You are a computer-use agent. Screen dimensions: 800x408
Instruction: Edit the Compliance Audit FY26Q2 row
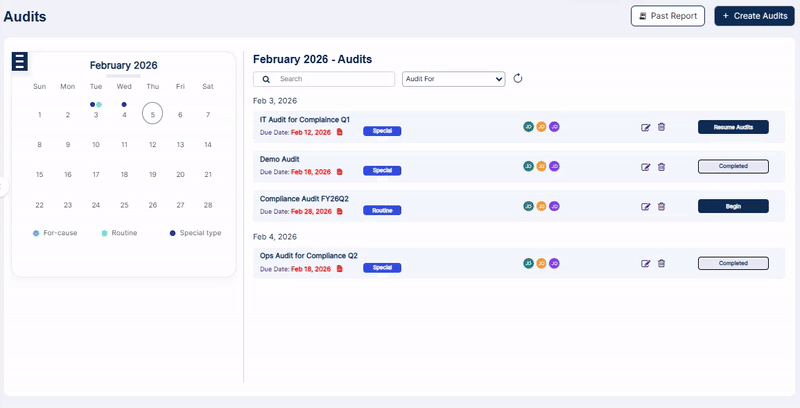(645, 206)
